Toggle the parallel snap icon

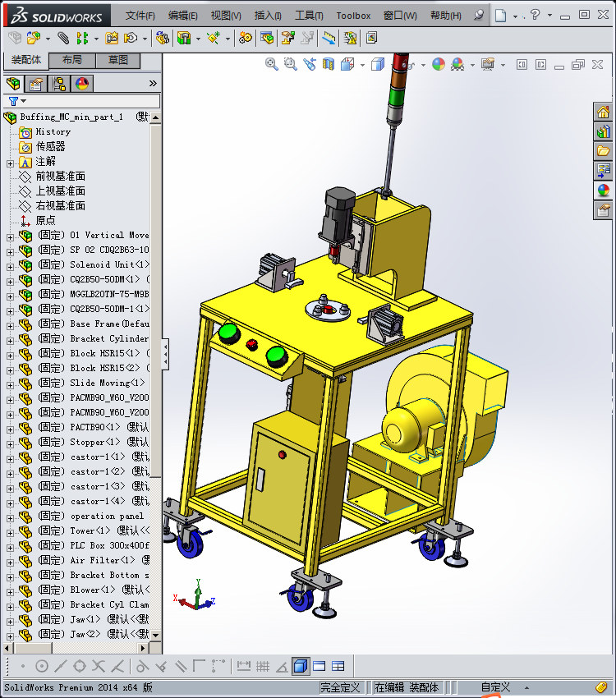[x=182, y=667]
